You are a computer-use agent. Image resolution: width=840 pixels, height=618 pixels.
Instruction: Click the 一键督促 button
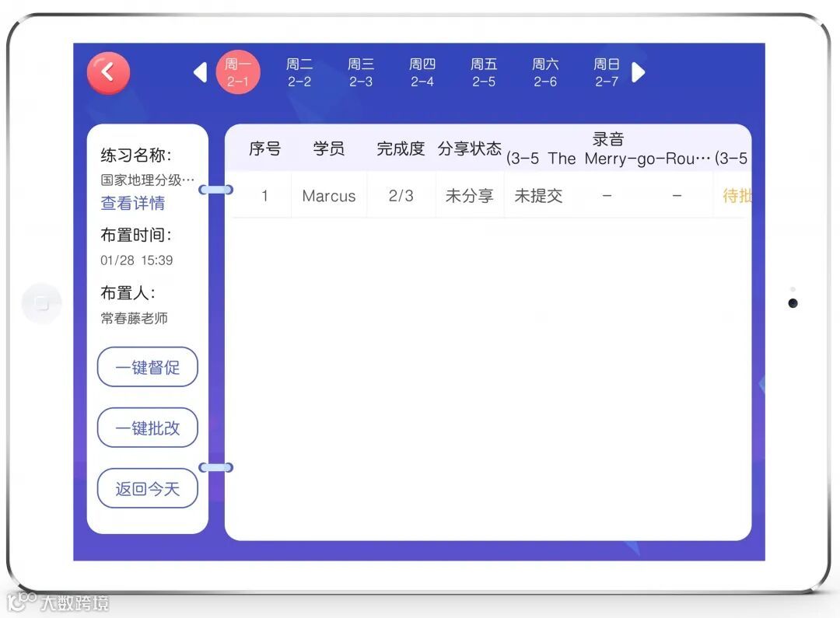[147, 367]
